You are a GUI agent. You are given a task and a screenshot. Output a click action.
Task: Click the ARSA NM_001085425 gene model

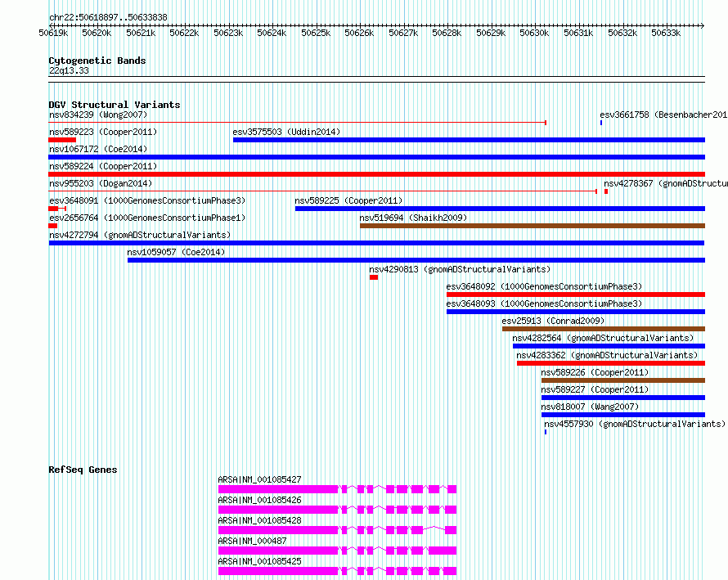(x=338, y=571)
